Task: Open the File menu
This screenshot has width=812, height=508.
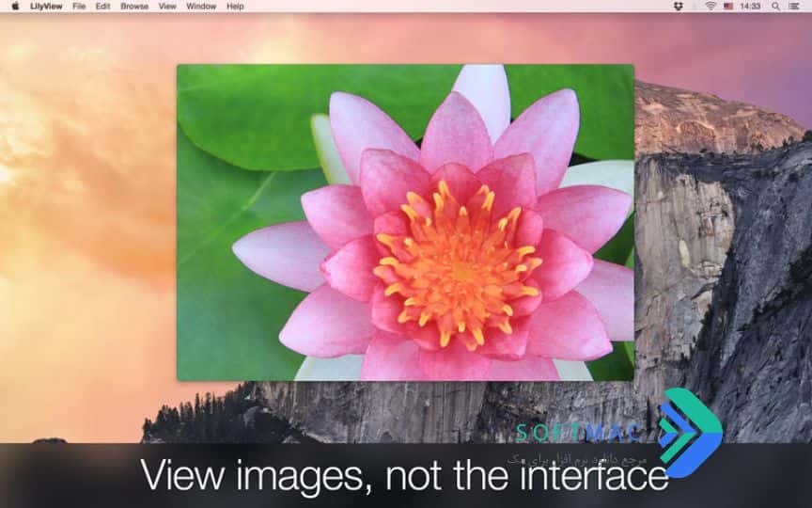Action: [x=79, y=7]
